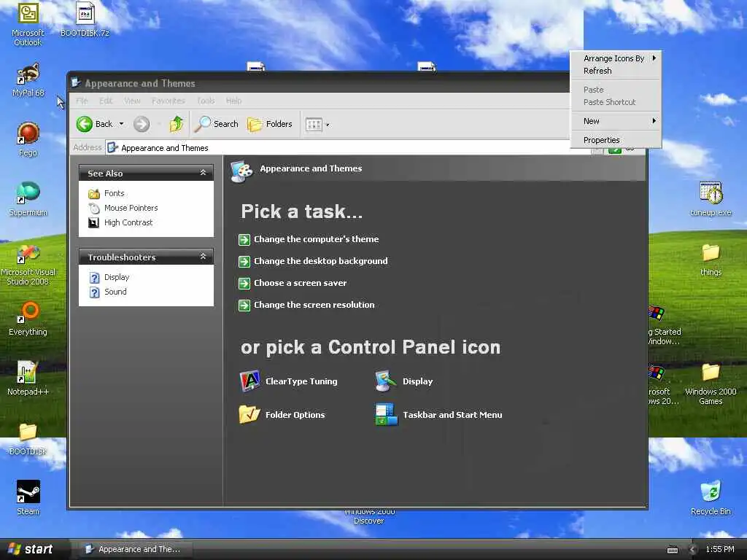Select the Recycle Bin icon
The width and height of the screenshot is (747, 560).
[711, 497]
